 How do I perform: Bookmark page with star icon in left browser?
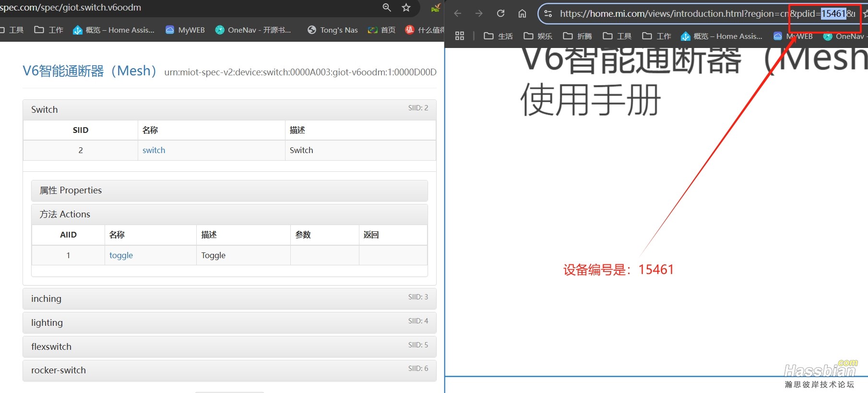click(406, 7)
